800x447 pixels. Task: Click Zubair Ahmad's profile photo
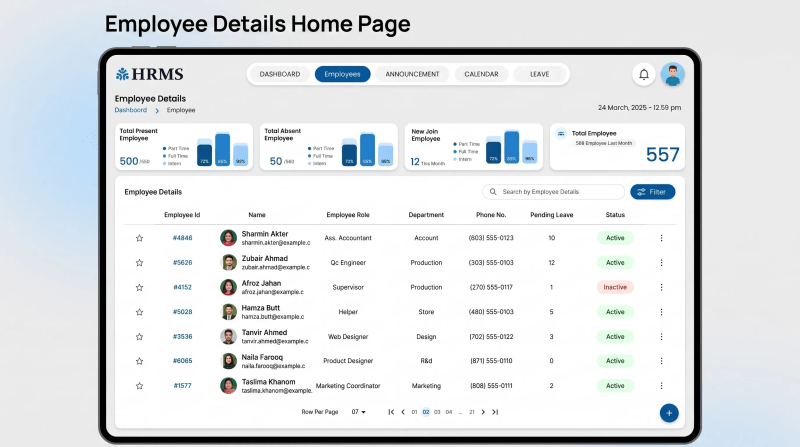228,262
